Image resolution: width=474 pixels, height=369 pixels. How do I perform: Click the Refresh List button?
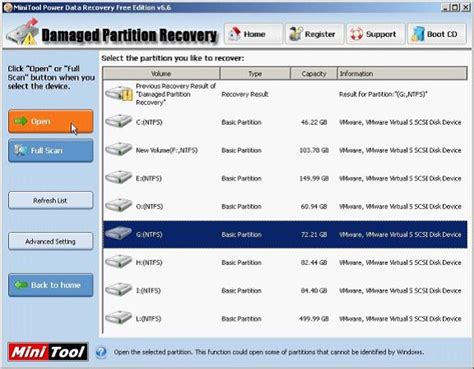coord(51,200)
